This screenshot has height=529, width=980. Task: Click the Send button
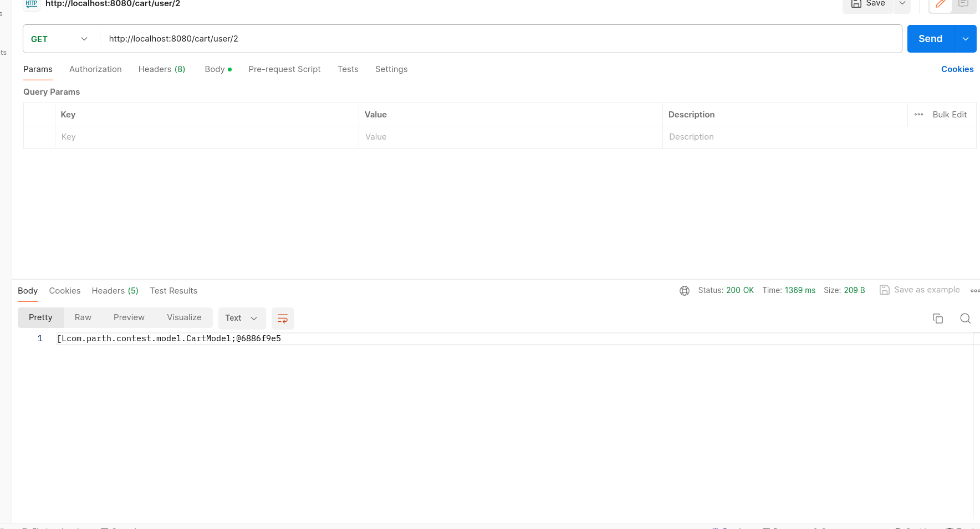(x=931, y=39)
